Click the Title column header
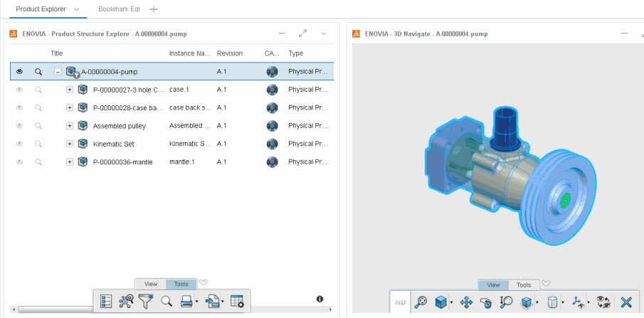644x318 pixels. (57, 53)
